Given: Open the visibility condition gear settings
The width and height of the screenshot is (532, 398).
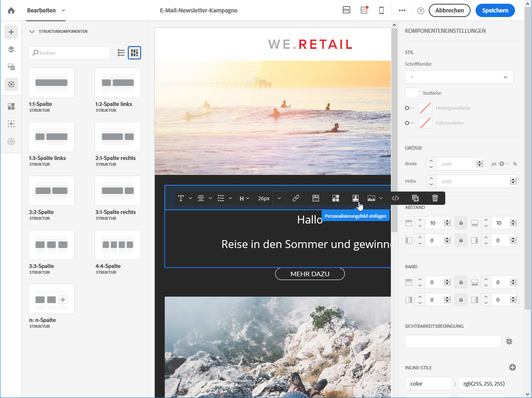Looking at the screenshot, I should [x=509, y=341].
